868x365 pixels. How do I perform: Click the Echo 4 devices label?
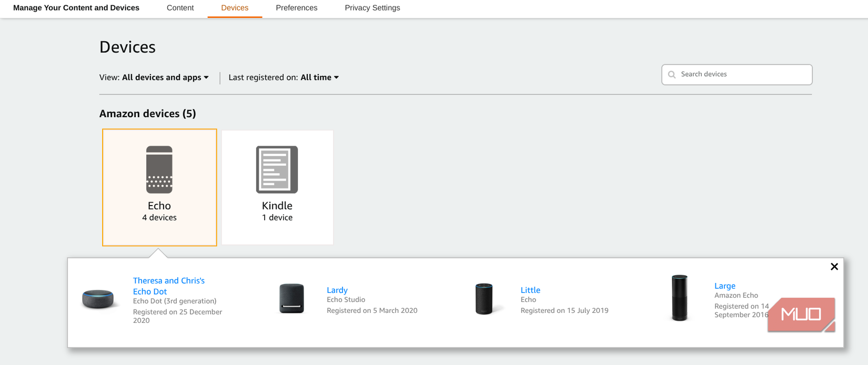click(x=159, y=211)
